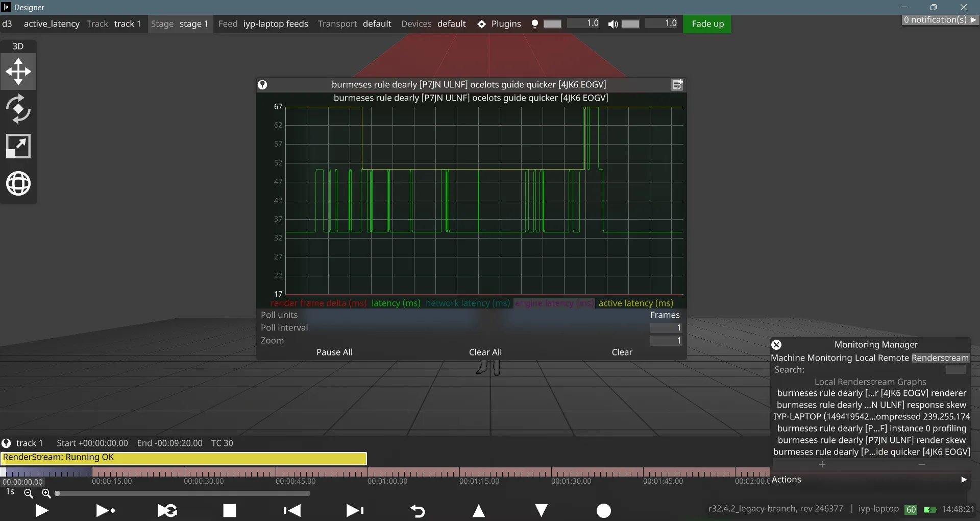This screenshot has height=521, width=980.
Task: Click the add plus icon in Monitoring Manager
Action: (822, 464)
